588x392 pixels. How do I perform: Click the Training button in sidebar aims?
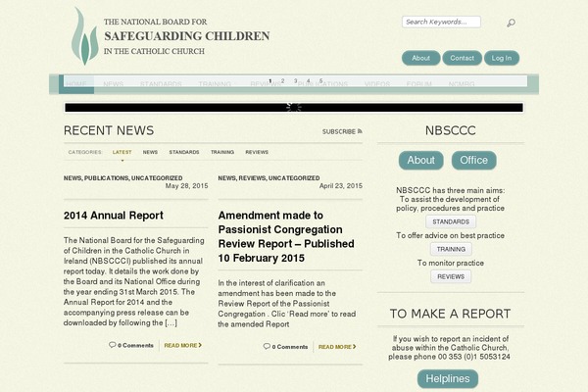tap(451, 249)
